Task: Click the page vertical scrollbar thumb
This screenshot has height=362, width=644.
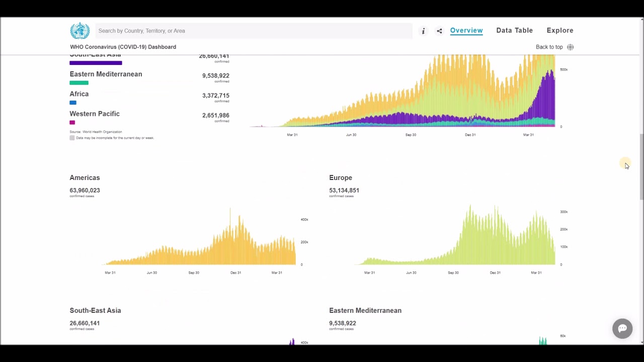Action: point(641,167)
